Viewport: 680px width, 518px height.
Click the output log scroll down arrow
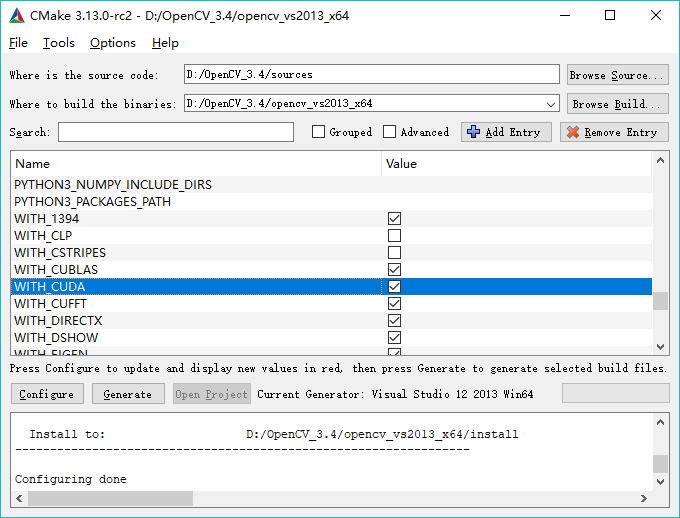coord(660,482)
